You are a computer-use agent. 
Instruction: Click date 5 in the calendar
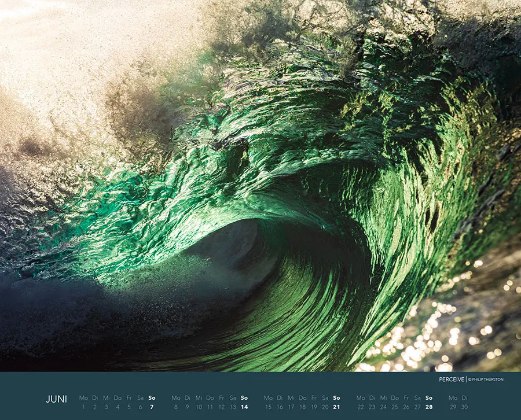129,407
